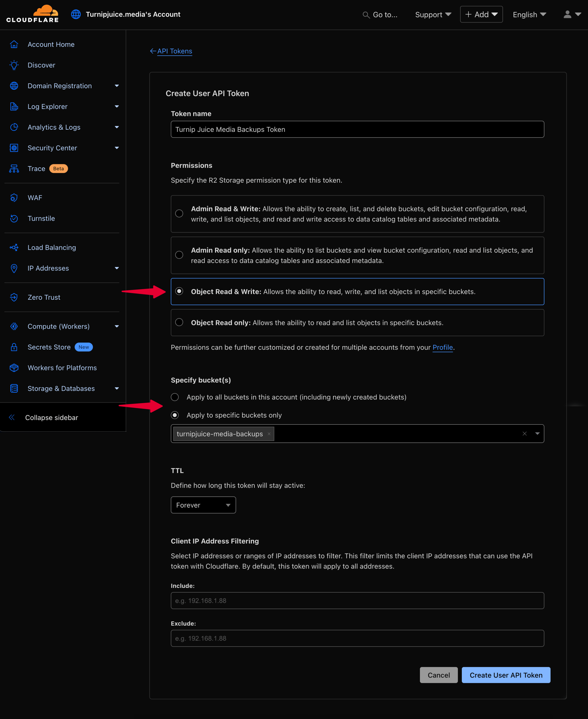This screenshot has height=719, width=588.
Task: Open Secrets Store in the sidebar
Action: (49, 347)
